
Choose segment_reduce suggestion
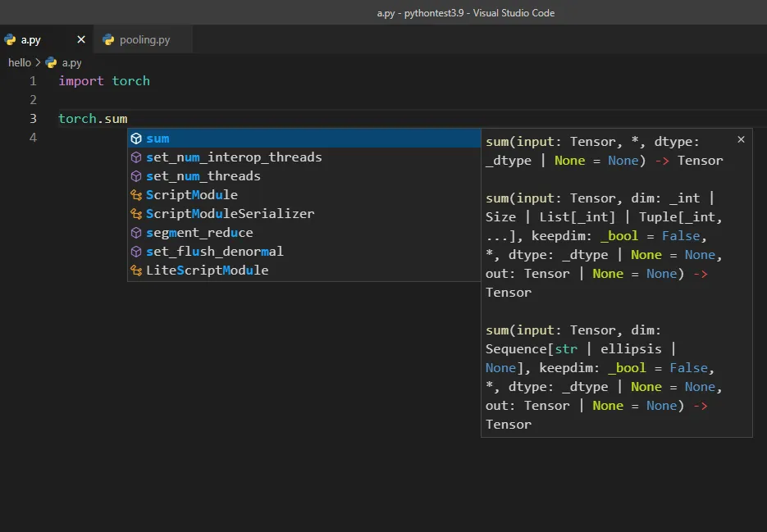[304, 232]
